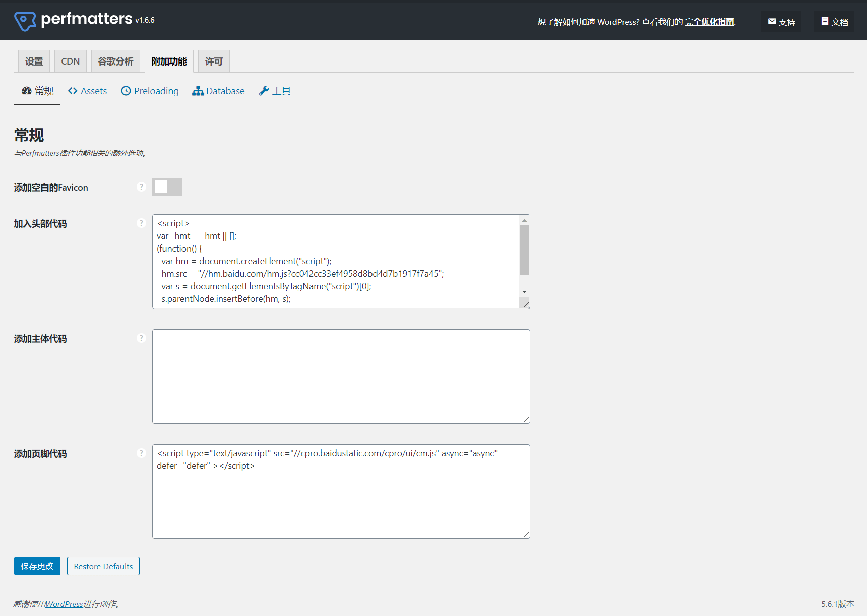Image resolution: width=867 pixels, height=616 pixels.
Task: Click the wrench icon of 工具
Action: (x=264, y=91)
